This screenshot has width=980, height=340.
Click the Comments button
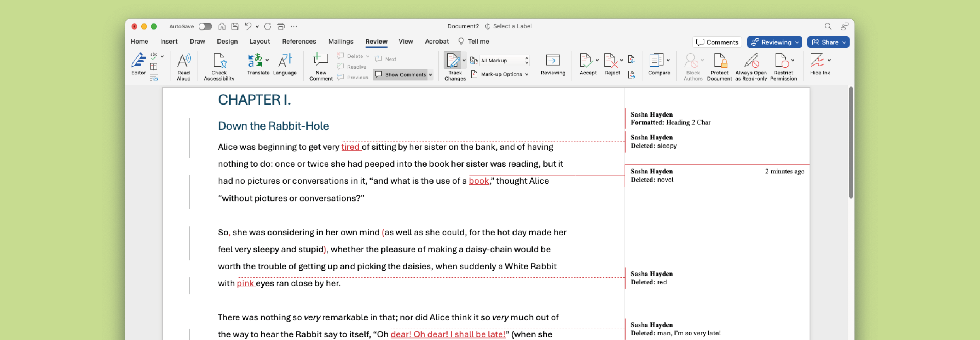pyautogui.click(x=717, y=42)
